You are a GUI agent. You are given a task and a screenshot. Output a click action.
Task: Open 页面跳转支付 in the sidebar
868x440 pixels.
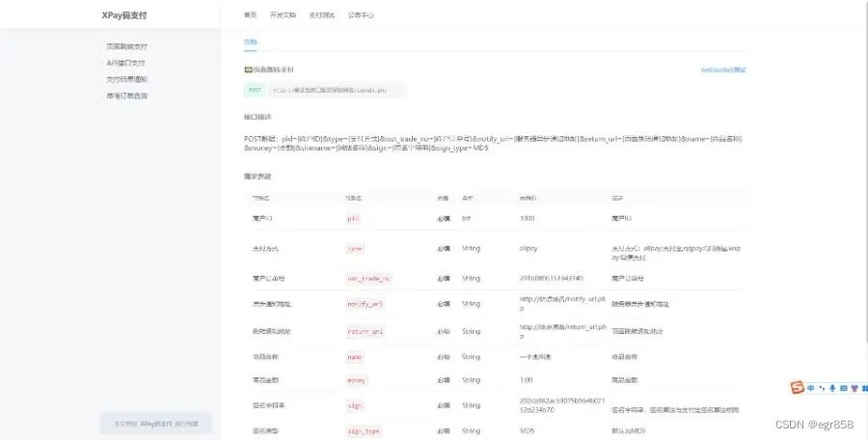126,46
